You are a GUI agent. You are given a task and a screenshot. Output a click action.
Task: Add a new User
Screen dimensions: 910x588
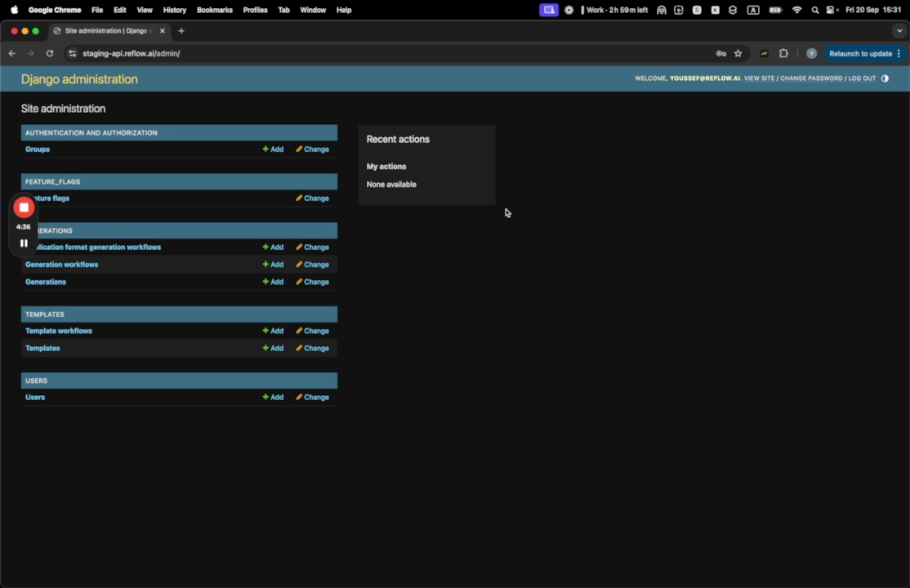[273, 398]
